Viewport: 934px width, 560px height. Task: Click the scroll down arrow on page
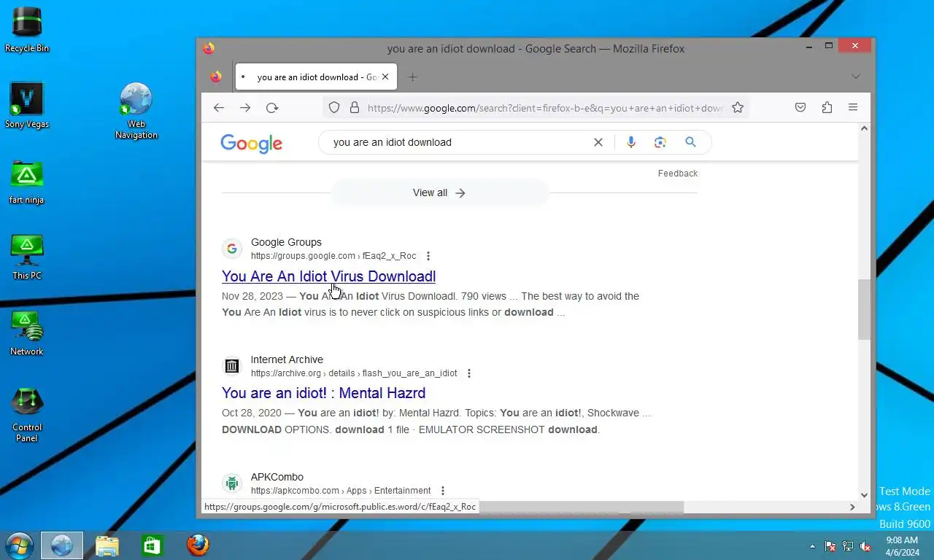[864, 495]
